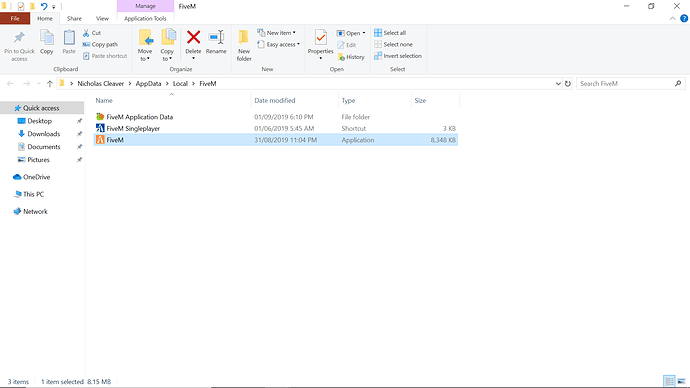Screen dimensions: 690x388
Task: Click the Rename icon
Action: tap(216, 37)
